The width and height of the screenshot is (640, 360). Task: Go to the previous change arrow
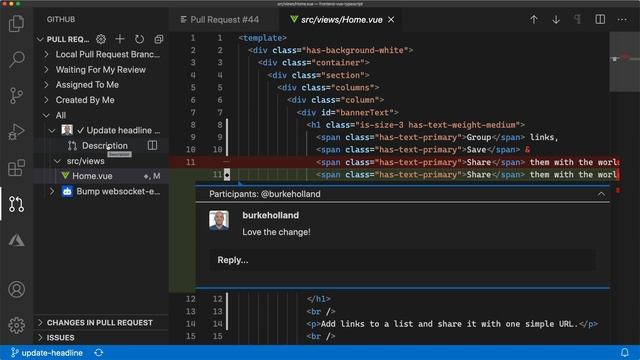(x=533, y=20)
